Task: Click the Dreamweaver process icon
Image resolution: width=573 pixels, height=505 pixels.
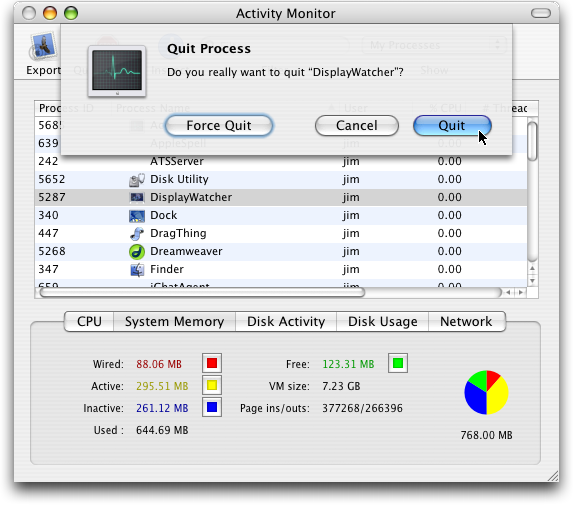Action: (x=137, y=251)
